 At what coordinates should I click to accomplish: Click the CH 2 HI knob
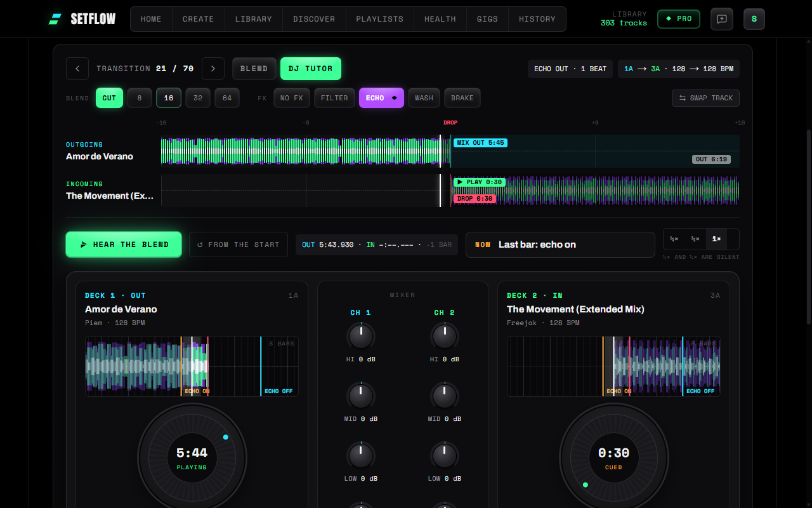point(444,336)
